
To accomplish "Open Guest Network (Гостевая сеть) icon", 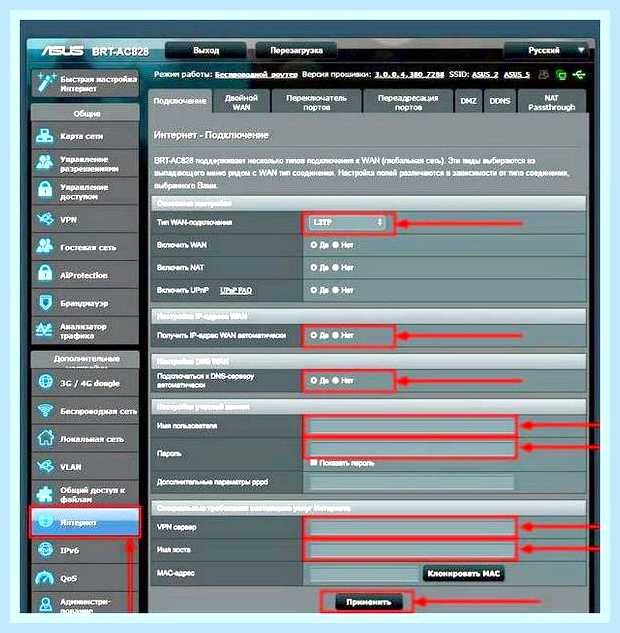I will [x=44, y=246].
